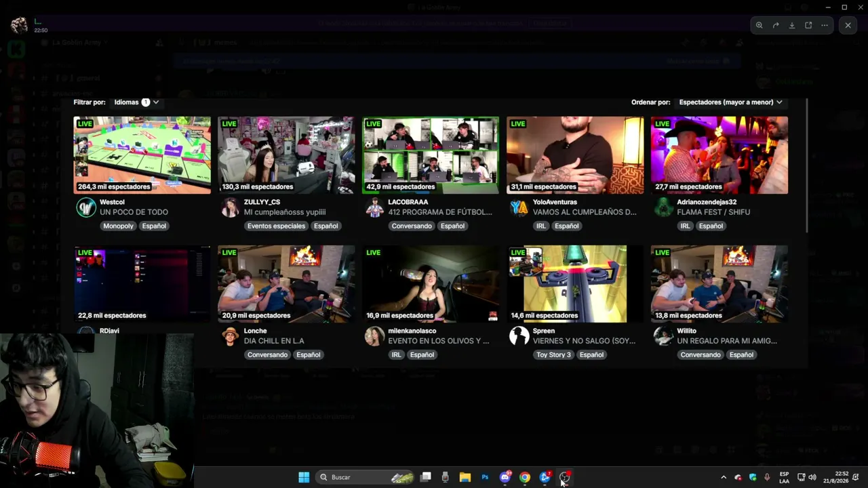Open the Lonche channel avatar

pyautogui.click(x=231, y=336)
